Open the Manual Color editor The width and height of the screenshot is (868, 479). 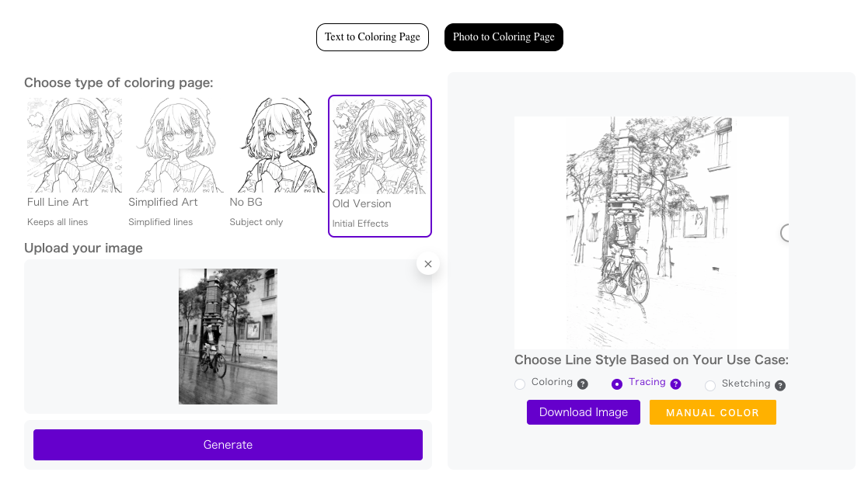(x=713, y=412)
